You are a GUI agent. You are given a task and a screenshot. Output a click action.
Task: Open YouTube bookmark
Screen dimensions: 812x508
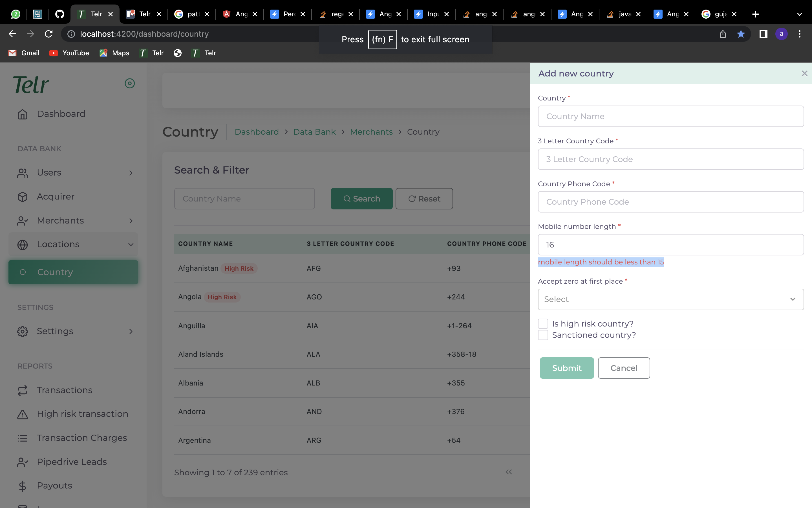pyautogui.click(x=69, y=53)
